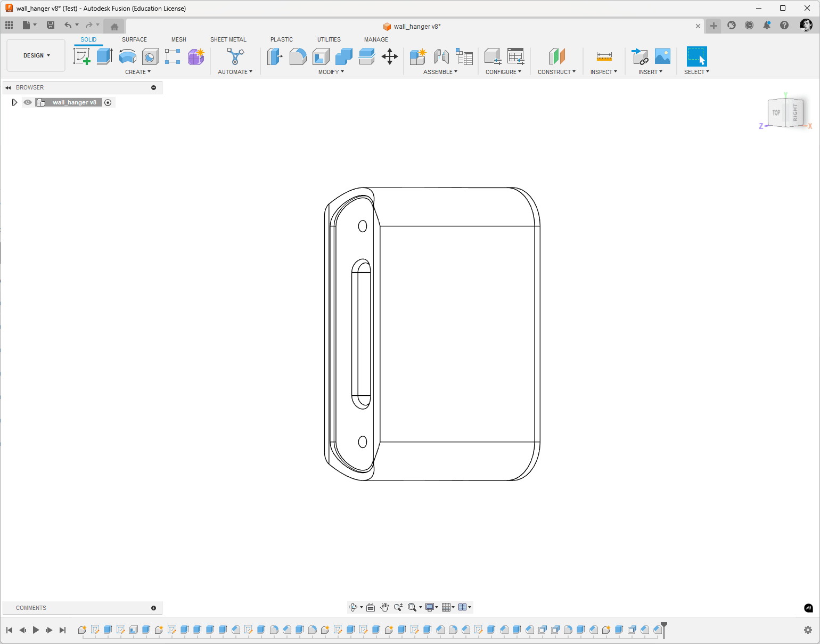Hide the Browser side panel arrows
The height and width of the screenshot is (644, 820).
(8, 87)
